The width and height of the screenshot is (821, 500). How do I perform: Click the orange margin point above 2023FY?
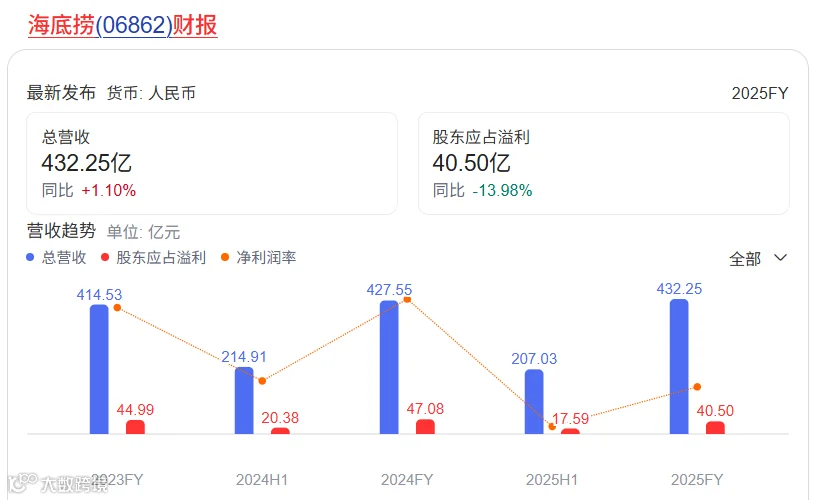117,308
